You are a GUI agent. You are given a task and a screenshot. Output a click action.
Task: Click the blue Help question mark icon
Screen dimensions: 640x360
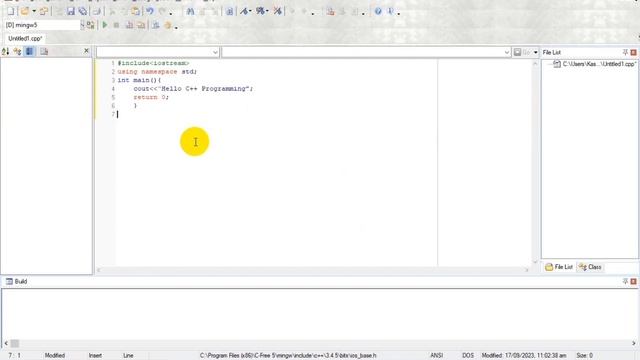[378, 11]
